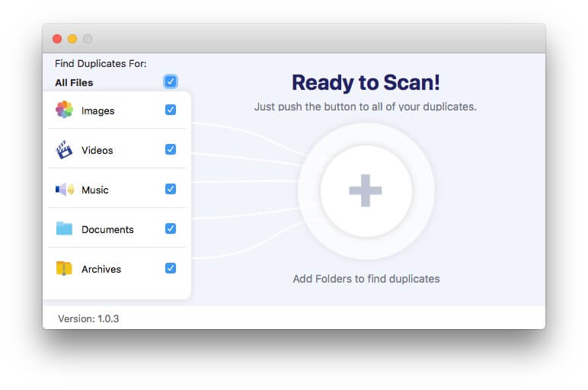588x390 pixels.
Task: Click the Archives label
Action: click(101, 269)
